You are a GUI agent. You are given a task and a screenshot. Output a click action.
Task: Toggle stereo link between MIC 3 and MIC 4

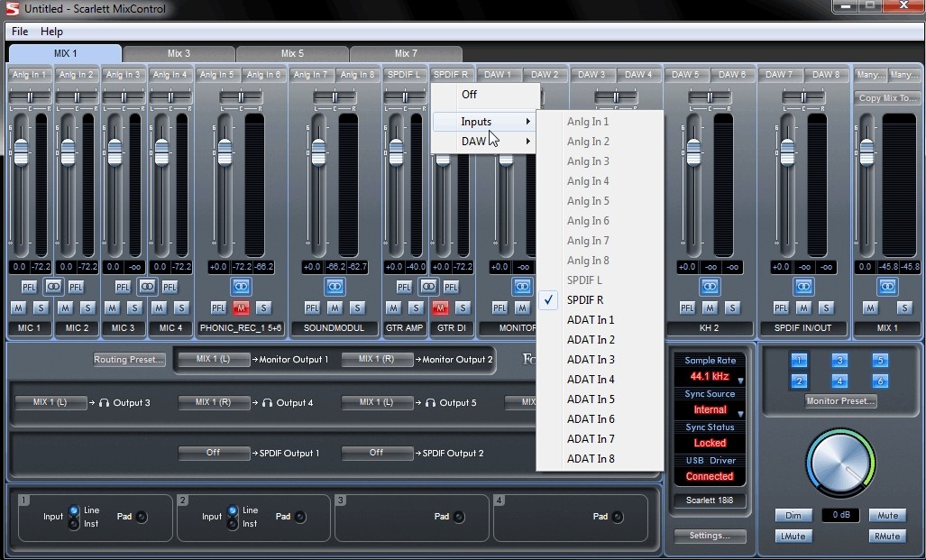(147, 287)
